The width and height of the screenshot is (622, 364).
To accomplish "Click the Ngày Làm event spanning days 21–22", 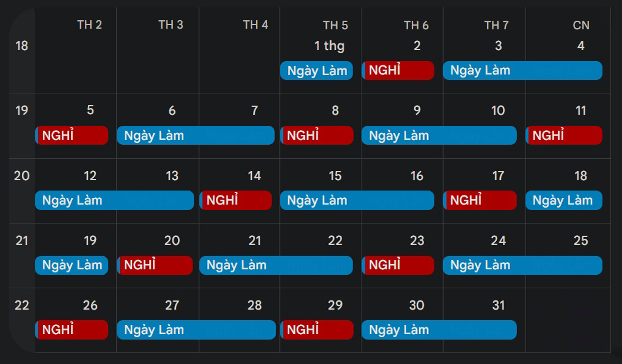I will pos(276,265).
